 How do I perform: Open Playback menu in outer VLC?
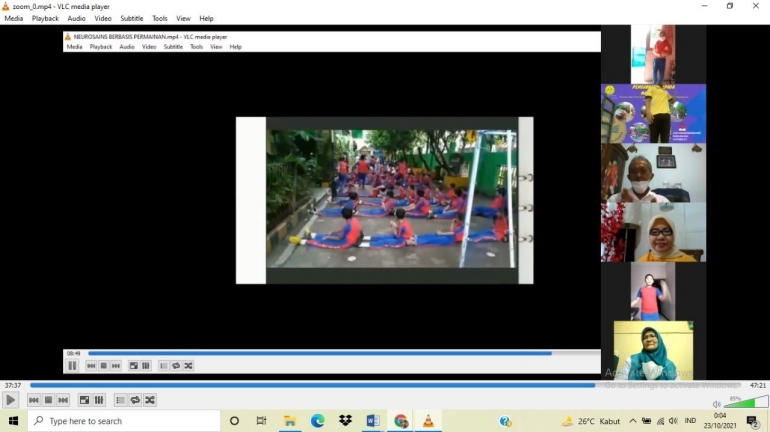pos(45,18)
